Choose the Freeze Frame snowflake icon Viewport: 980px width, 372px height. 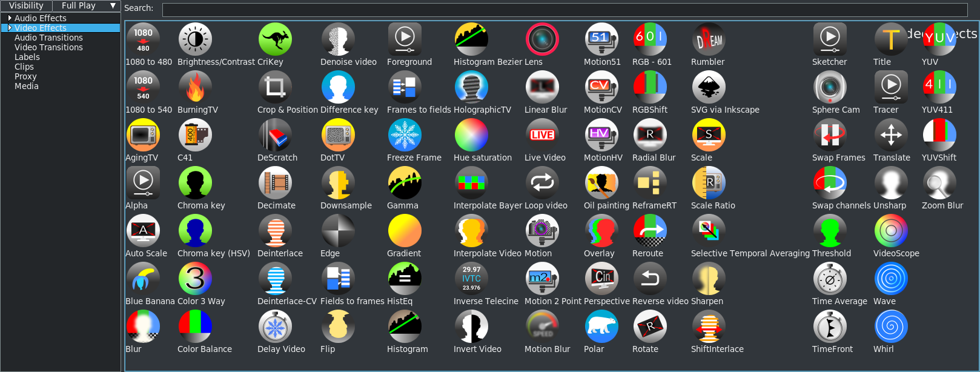tap(405, 135)
